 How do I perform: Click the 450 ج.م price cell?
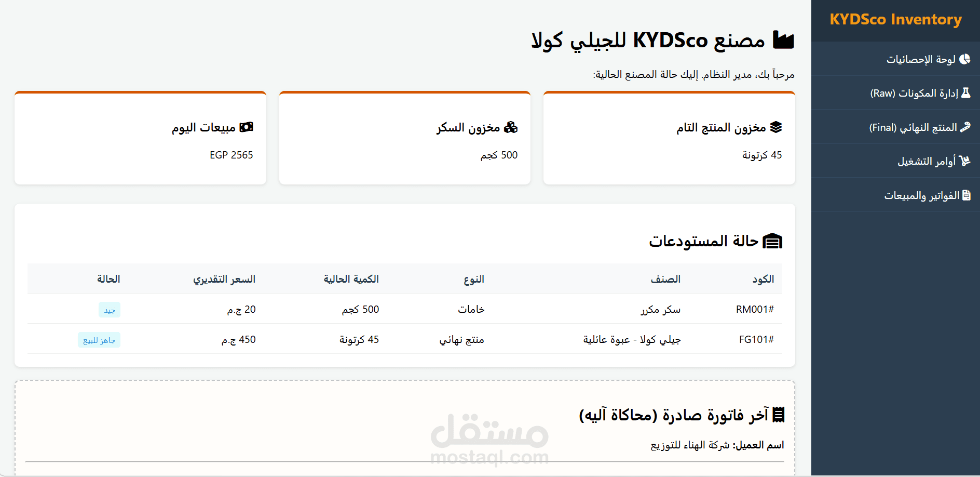[x=239, y=339]
